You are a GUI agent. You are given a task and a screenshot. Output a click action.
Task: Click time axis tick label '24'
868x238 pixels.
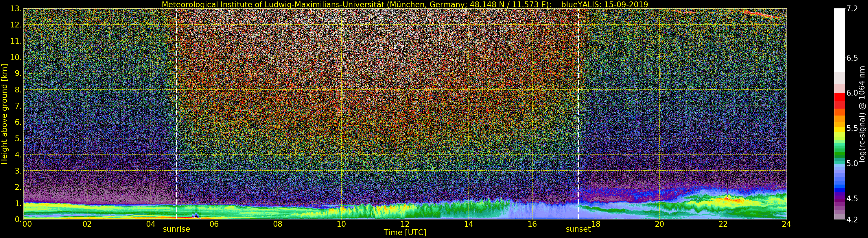[x=786, y=224]
